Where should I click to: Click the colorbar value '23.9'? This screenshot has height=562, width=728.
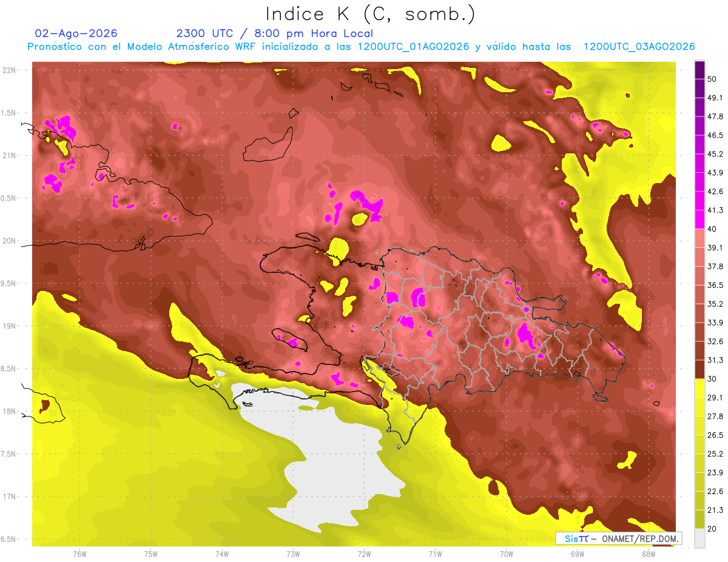click(x=715, y=473)
